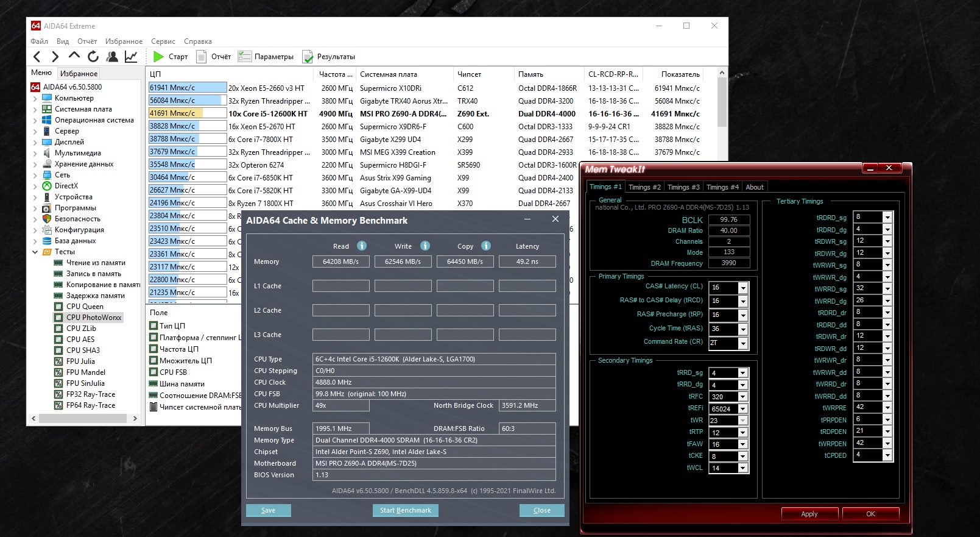Click the 41691 Мпкс/с result bar
Screen dimensions: 980x537
point(188,113)
